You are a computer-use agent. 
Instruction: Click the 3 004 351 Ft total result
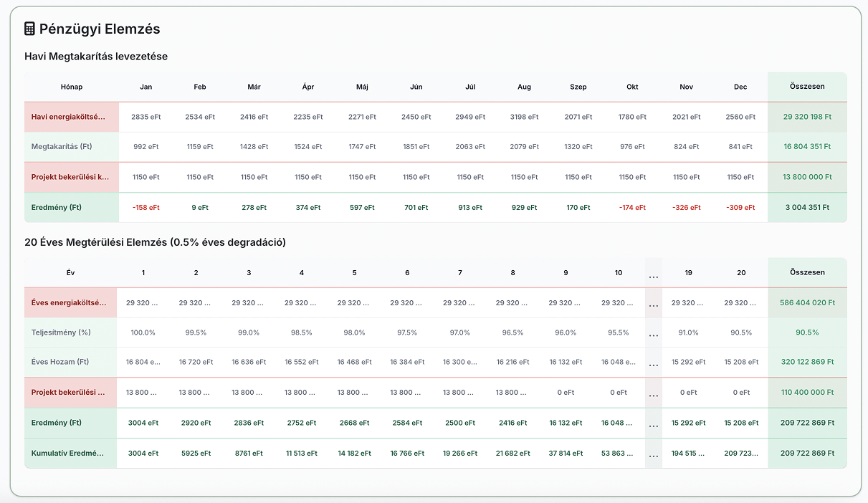click(x=807, y=207)
